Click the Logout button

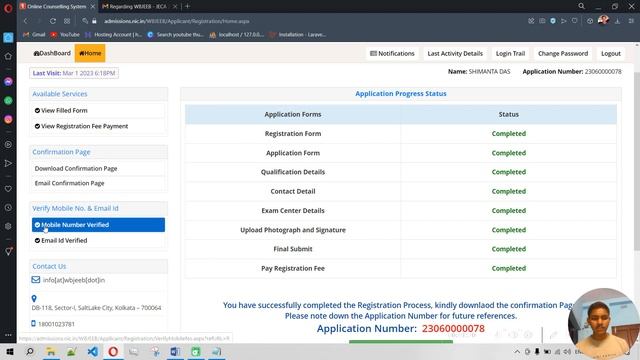point(611,53)
